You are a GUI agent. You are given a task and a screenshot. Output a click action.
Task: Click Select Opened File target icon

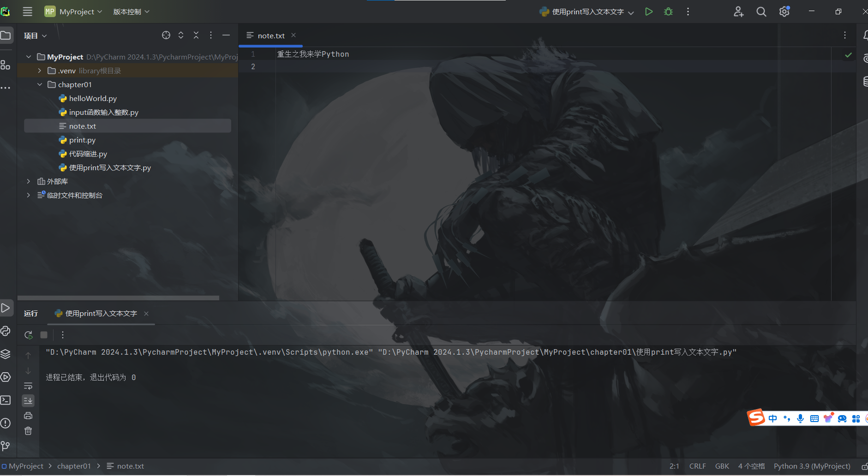[x=166, y=35]
